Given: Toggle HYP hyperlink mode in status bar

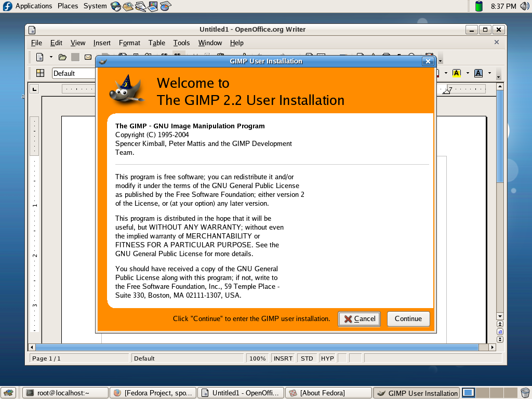Looking at the screenshot, I should pos(327,358).
